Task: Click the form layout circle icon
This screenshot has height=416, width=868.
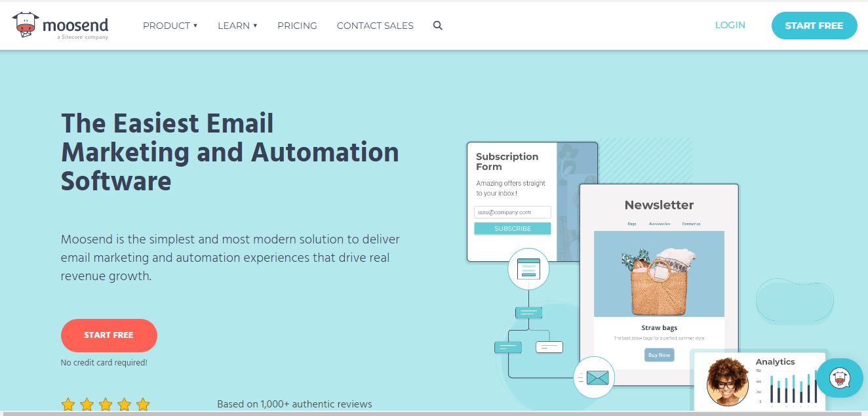Action: (528, 269)
